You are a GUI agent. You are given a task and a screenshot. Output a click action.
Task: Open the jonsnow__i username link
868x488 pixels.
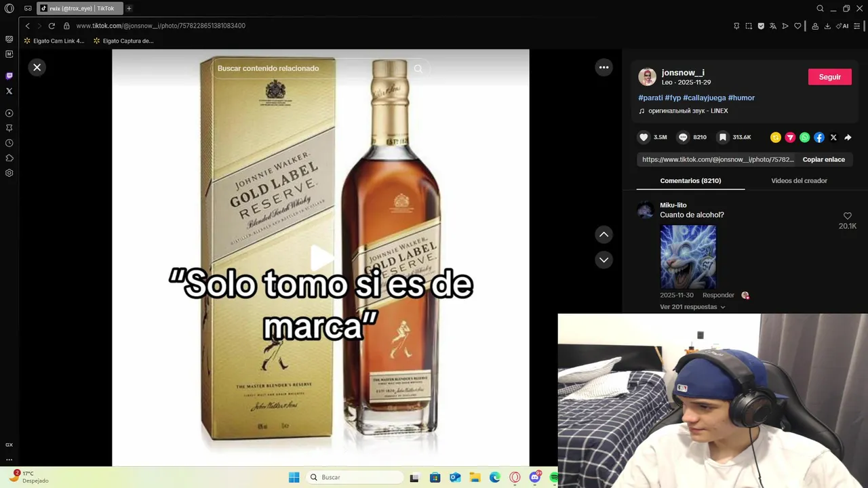[683, 73]
